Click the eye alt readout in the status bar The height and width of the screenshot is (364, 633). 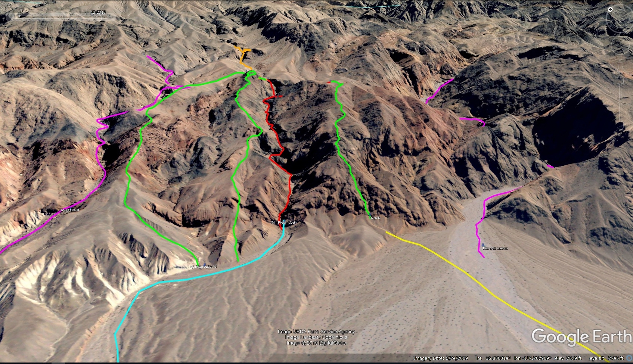(x=606, y=358)
